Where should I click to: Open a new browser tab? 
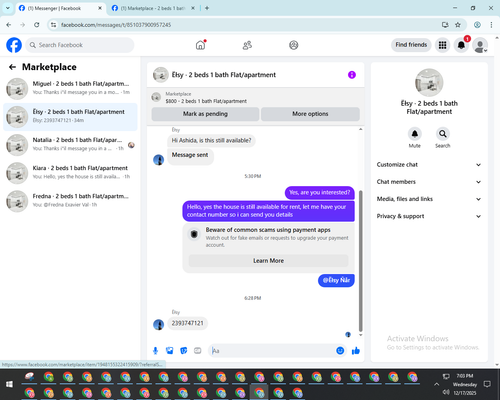pyautogui.click(x=207, y=8)
